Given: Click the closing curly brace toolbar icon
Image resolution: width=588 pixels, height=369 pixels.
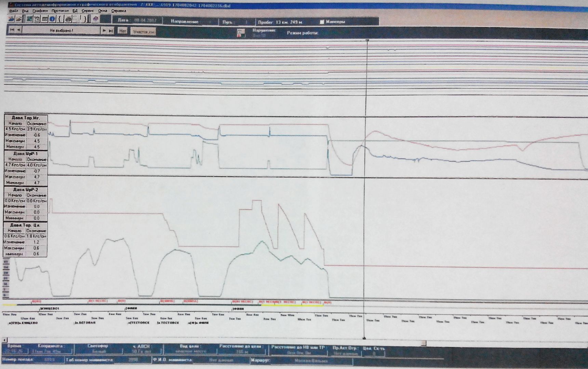Looking at the screenshot, I should coord(85,19).
